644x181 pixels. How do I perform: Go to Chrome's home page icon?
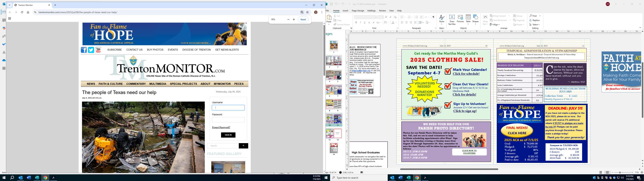28,12
